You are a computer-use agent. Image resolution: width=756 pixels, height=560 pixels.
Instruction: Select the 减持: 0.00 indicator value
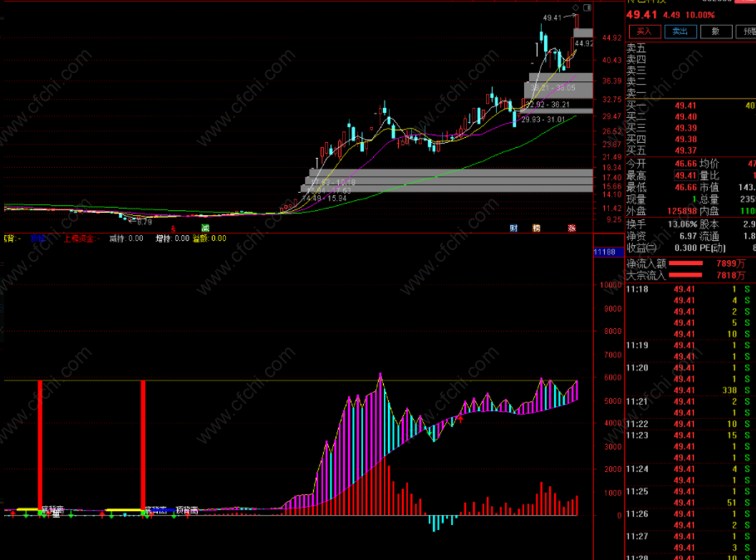[126, 238]
